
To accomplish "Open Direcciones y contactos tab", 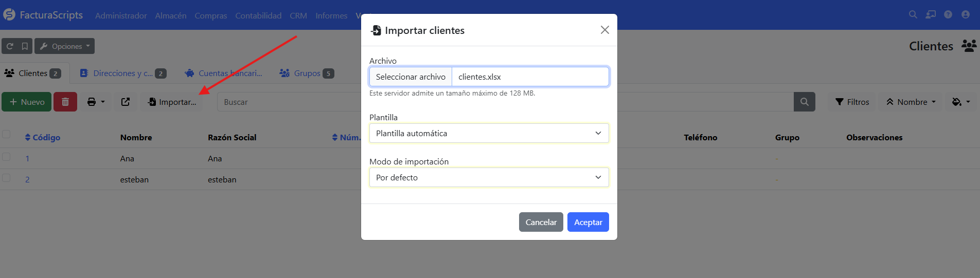I will coord(123,73).
